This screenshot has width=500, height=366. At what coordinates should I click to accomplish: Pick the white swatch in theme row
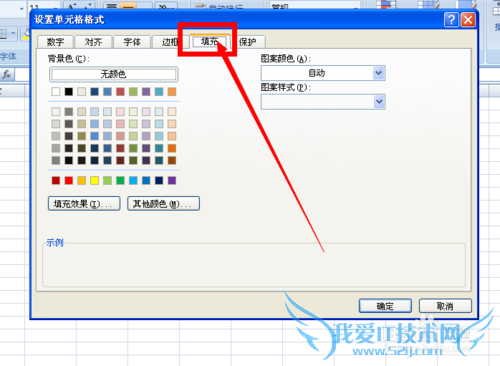(56, 91)
